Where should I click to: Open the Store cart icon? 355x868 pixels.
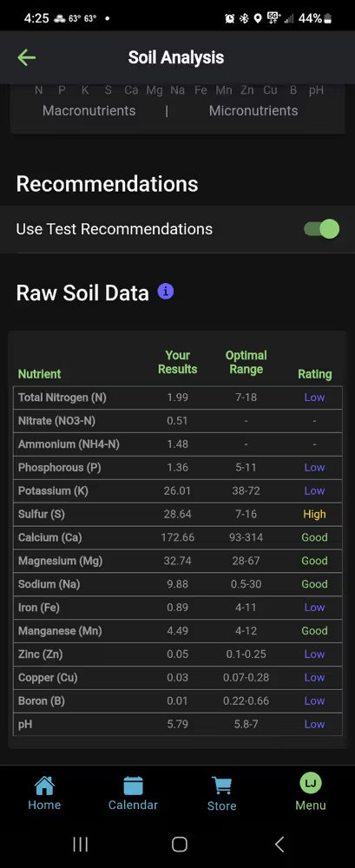pyautogui.click(x=221, y=786)
